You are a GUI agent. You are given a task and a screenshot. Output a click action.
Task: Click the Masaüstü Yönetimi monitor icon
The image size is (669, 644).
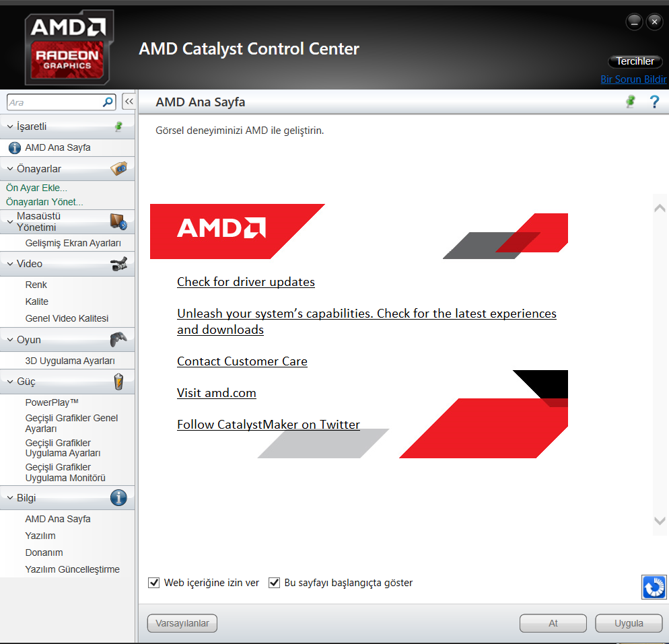click(118, 222)
